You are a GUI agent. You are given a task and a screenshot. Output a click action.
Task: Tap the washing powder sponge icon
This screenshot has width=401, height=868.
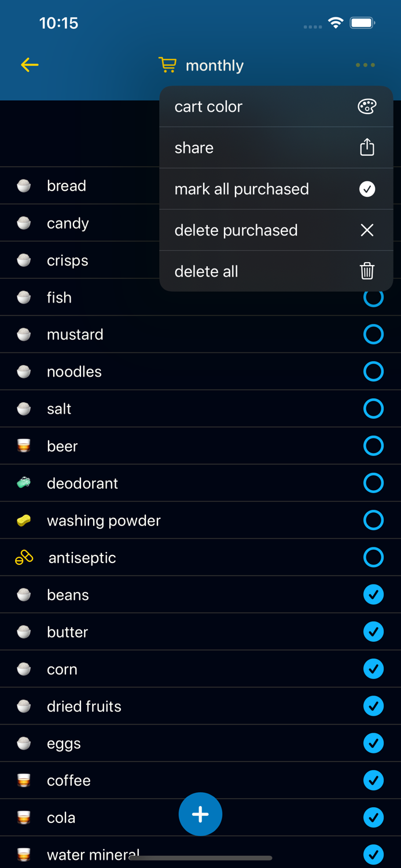[x=24, y=521]
